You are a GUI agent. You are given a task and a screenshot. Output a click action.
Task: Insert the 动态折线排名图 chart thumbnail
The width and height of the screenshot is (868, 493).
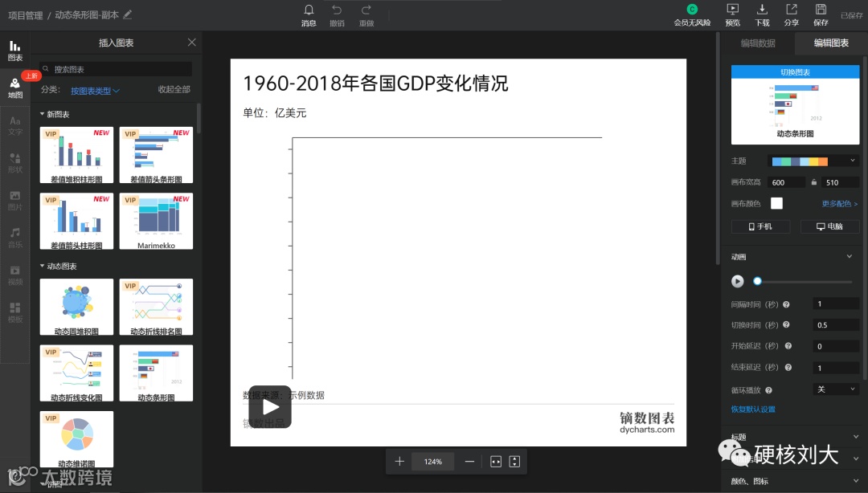[x=156, y=307]
